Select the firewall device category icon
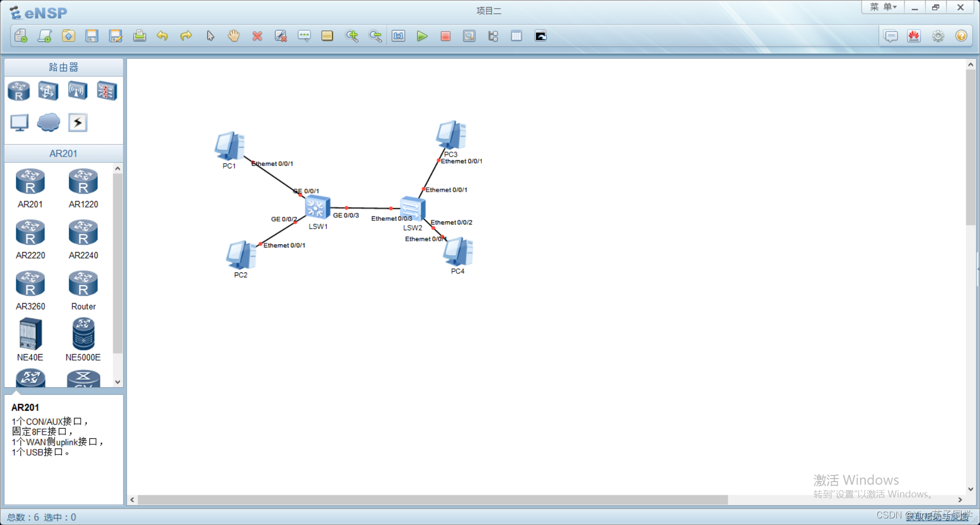Screen dimensions: 980x525 click(107, 91)
